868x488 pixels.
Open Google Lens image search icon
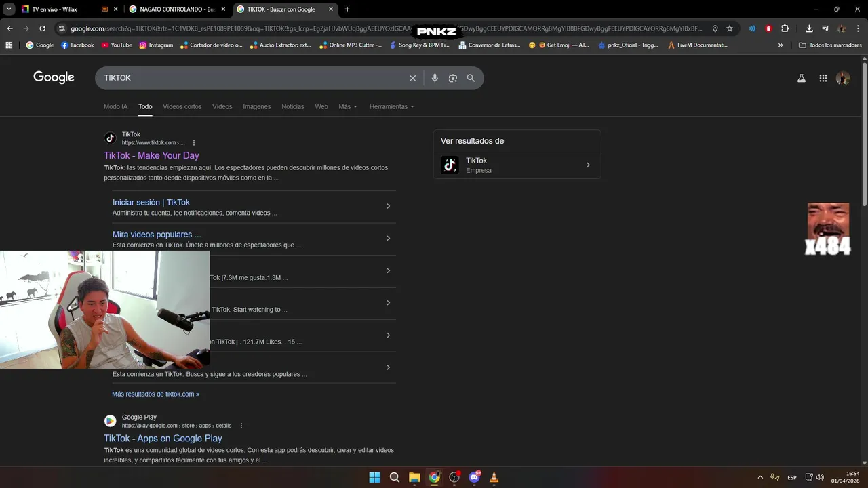coord(453,78)
